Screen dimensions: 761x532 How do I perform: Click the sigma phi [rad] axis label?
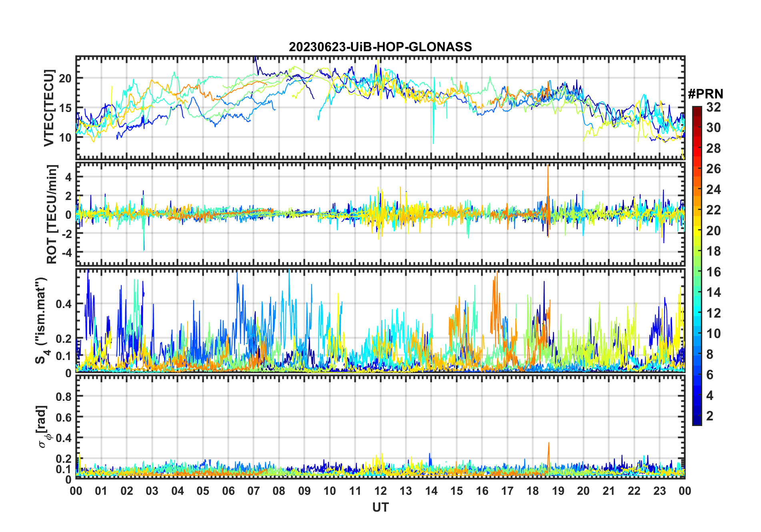[x=42, y=427]
